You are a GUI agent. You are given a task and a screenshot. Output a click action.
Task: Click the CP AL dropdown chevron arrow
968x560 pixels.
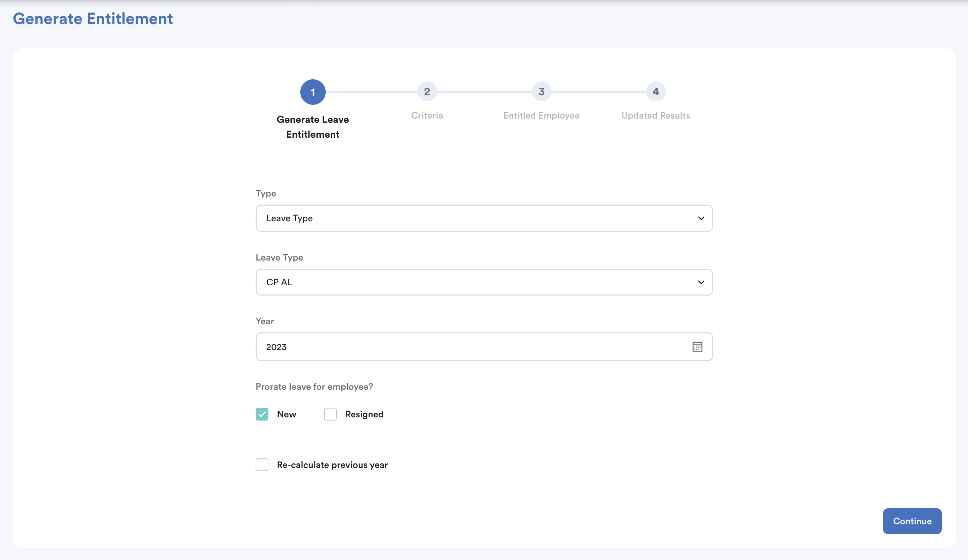click(701, 282)
